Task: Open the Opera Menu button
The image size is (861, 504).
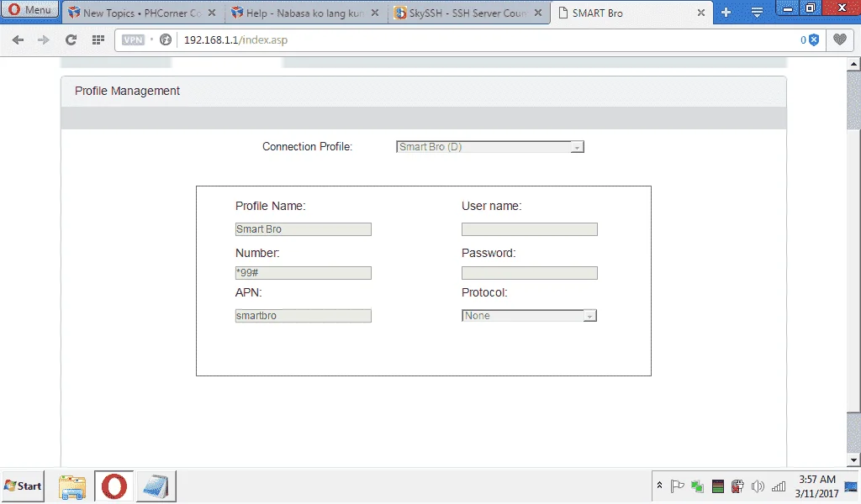Action: pos(30,10)
